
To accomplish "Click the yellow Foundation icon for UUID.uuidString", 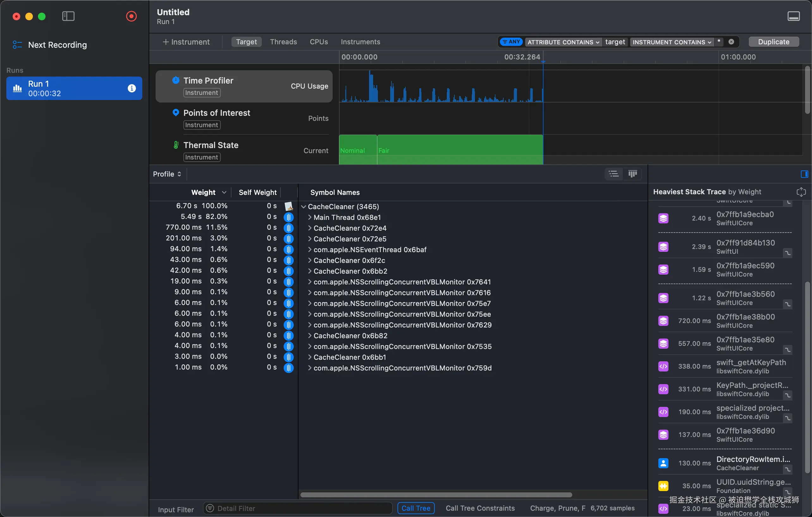I will pos(663,486).
